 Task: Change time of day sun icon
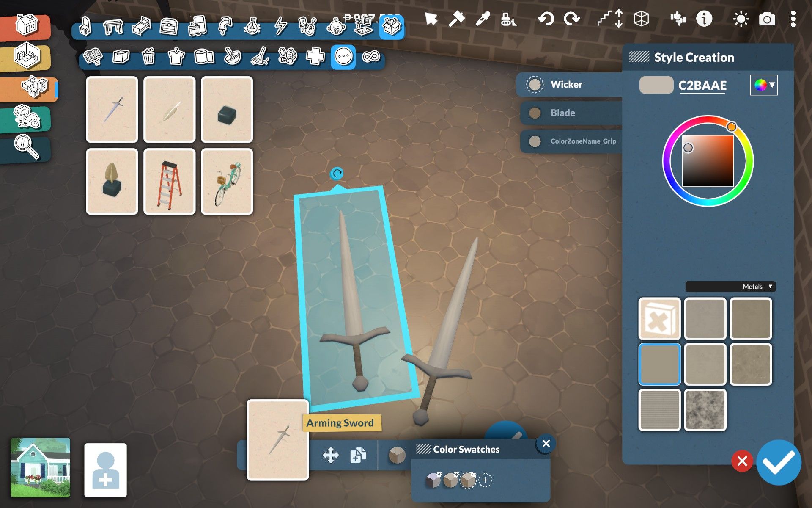[741, 19]
